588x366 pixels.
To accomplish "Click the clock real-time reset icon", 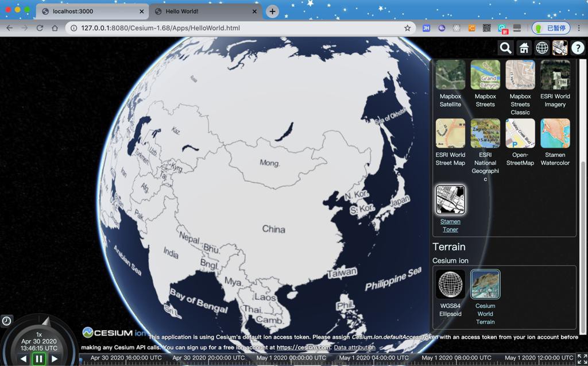I will click(6, 321).
